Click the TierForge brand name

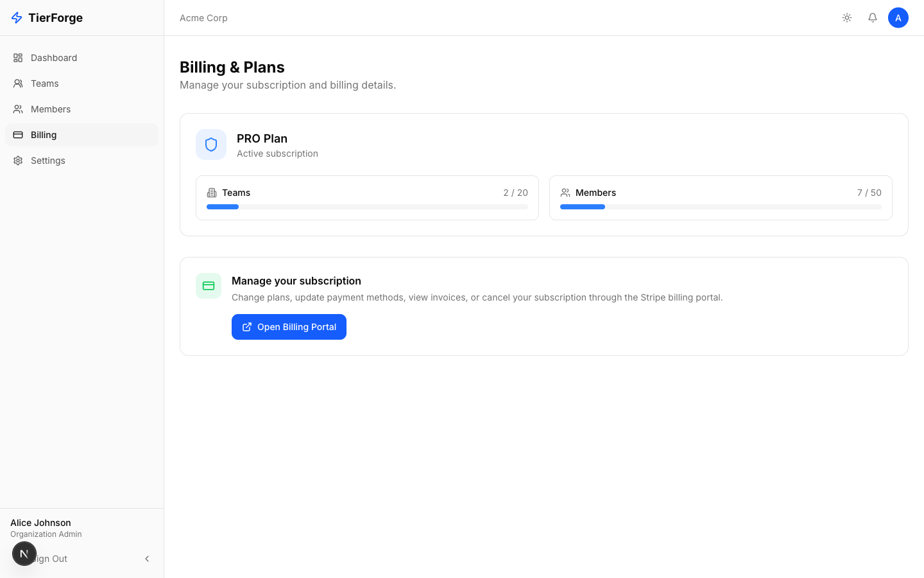coord(56,18)
